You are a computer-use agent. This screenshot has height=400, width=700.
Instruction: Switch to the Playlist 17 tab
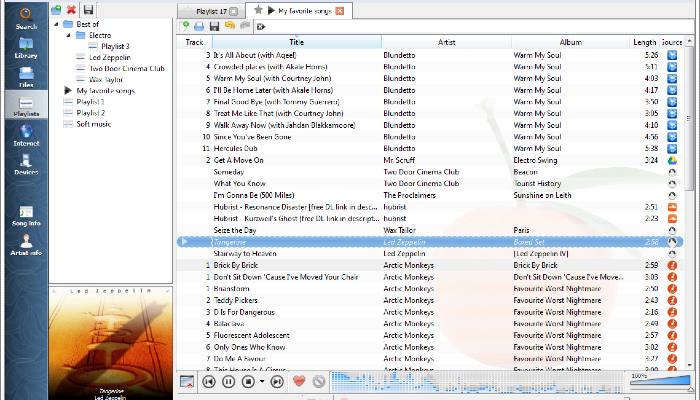point(212,11)
